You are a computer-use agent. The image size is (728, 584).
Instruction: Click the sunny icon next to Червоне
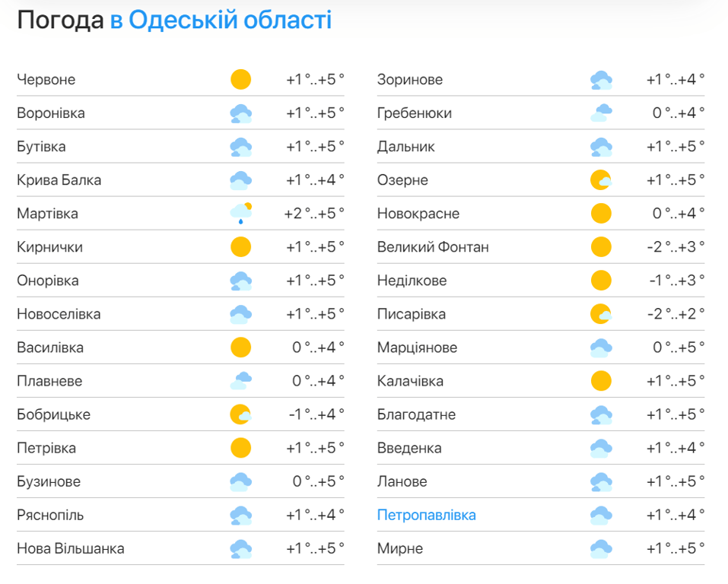point(240,79)
